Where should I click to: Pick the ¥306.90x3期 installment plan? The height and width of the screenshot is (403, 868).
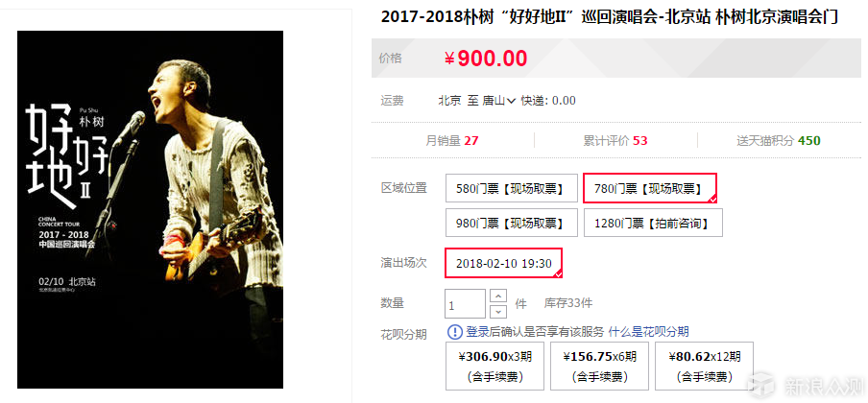click(494, 366)
